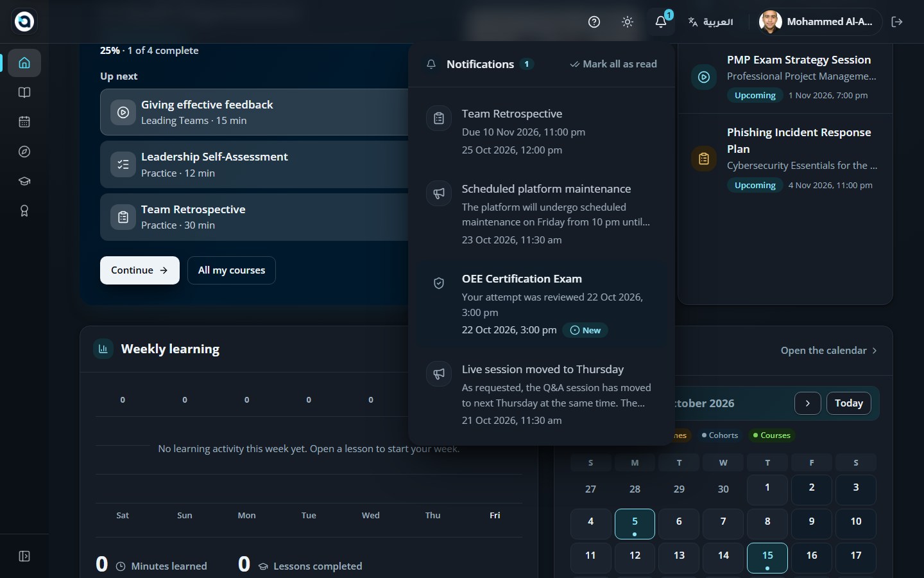This screenshot has width=924, height=578.
Task: Open the compass explore icon in sidebar
Action: pos(24,152)
